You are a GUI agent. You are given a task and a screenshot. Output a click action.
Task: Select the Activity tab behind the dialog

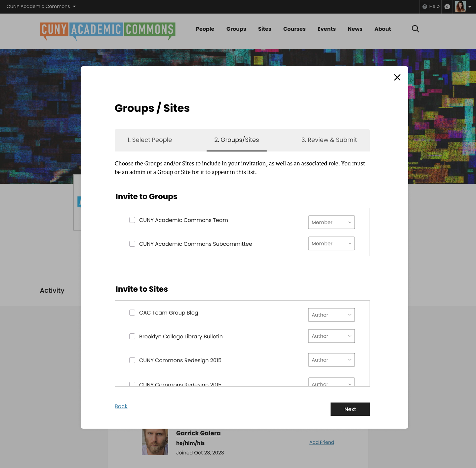[52, 290]
